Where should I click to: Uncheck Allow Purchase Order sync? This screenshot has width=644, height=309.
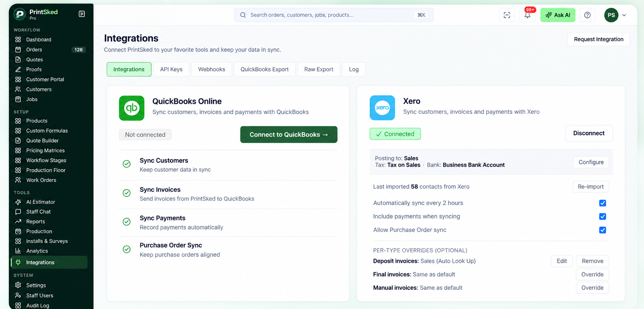[x=602, y=230]
